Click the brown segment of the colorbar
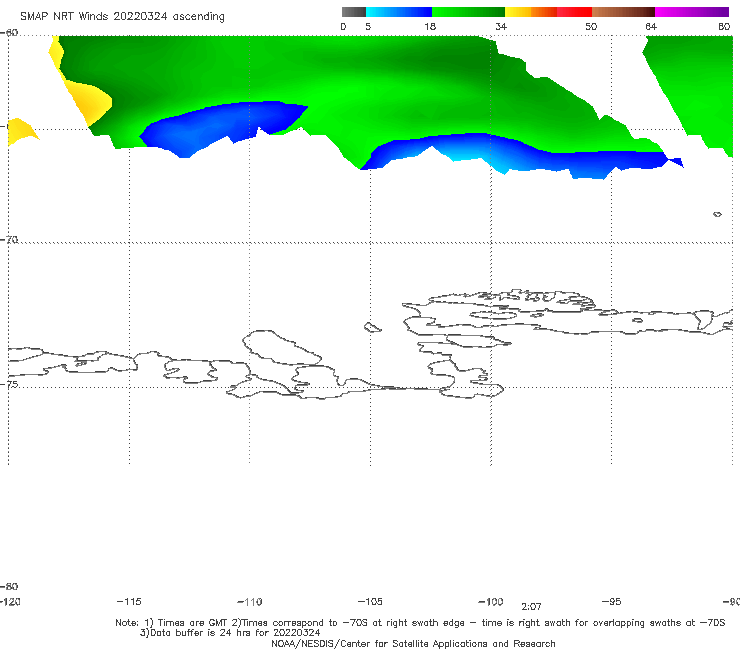This screenshot has width=740, height=650. click(623, 12)
